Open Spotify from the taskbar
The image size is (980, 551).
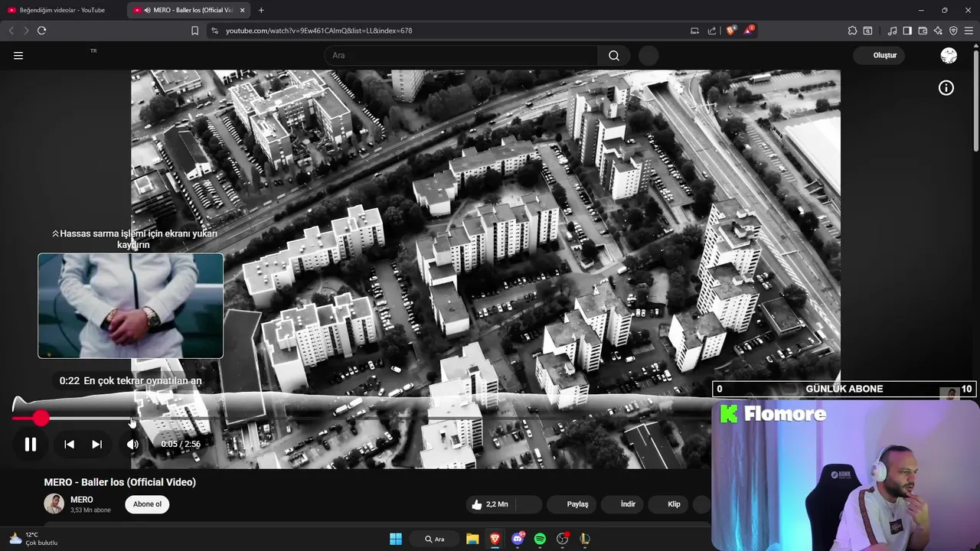click(x=540, y=539)
